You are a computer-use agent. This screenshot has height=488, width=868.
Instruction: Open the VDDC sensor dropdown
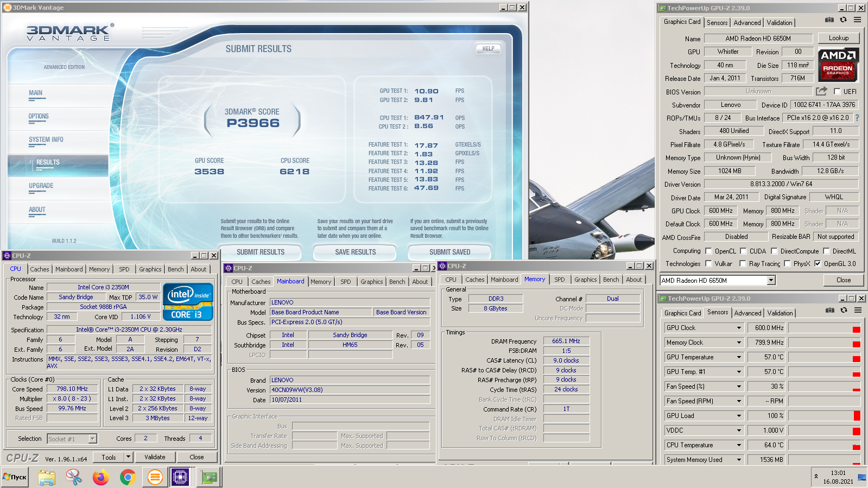(739, 430)
